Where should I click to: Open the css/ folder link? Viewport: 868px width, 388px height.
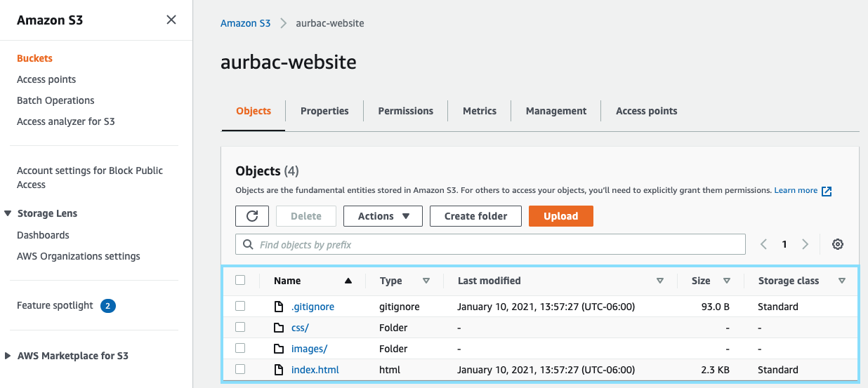point(300,328)
